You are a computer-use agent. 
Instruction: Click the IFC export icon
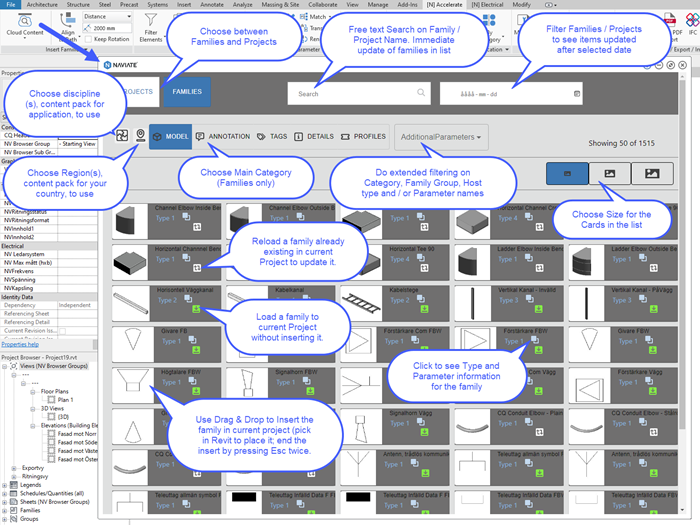pos(692,21)
